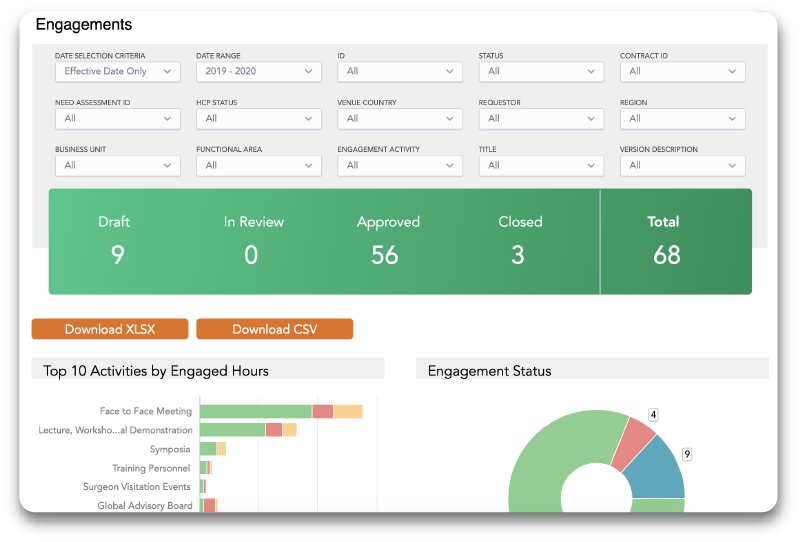800x542 pixels.
Task: Click the blue donut segment labeled 9
Action: pyautogui.click(x=658, y=472)
